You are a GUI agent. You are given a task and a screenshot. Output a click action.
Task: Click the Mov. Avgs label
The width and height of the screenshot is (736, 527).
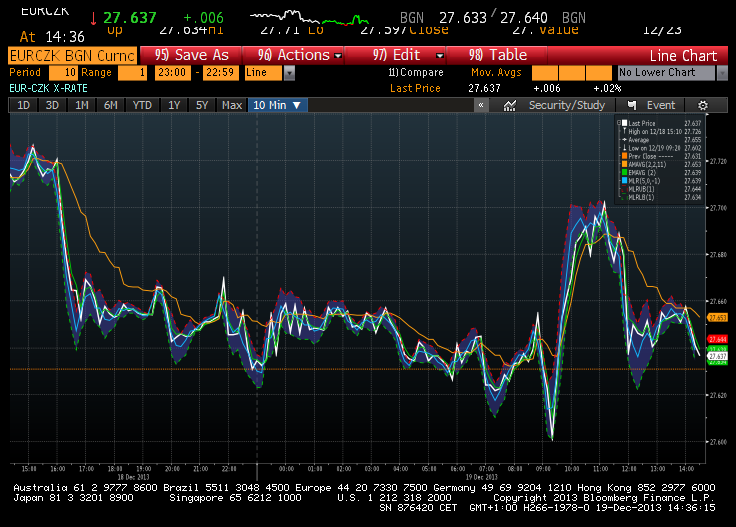coord(496,72)
